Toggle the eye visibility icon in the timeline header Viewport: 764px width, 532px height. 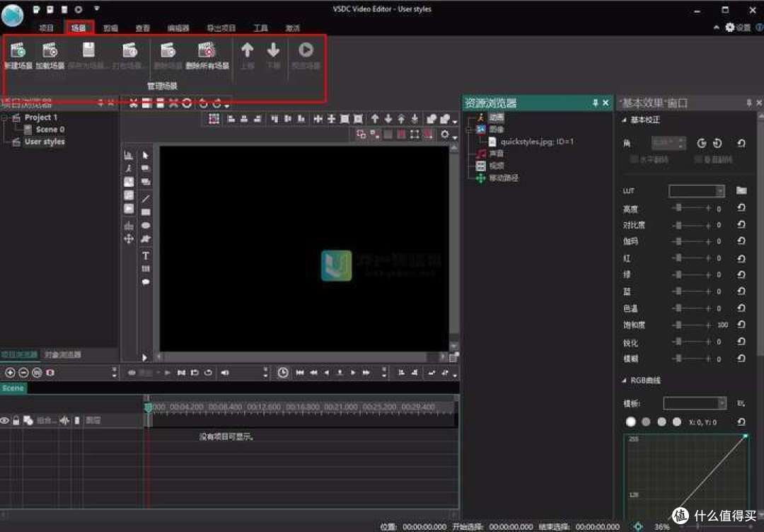pos(5,420)
